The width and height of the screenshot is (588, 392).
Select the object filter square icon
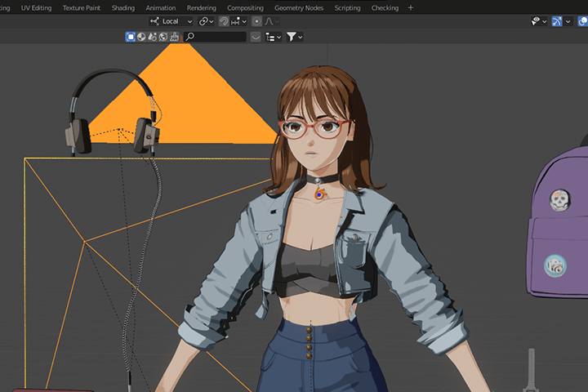[x=130, y=37]
